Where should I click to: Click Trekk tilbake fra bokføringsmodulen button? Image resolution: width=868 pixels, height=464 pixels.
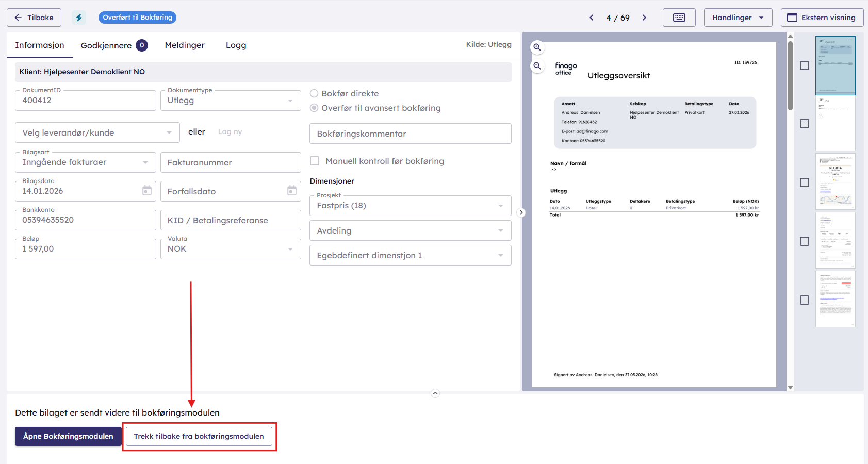click(x=199, y=436)
